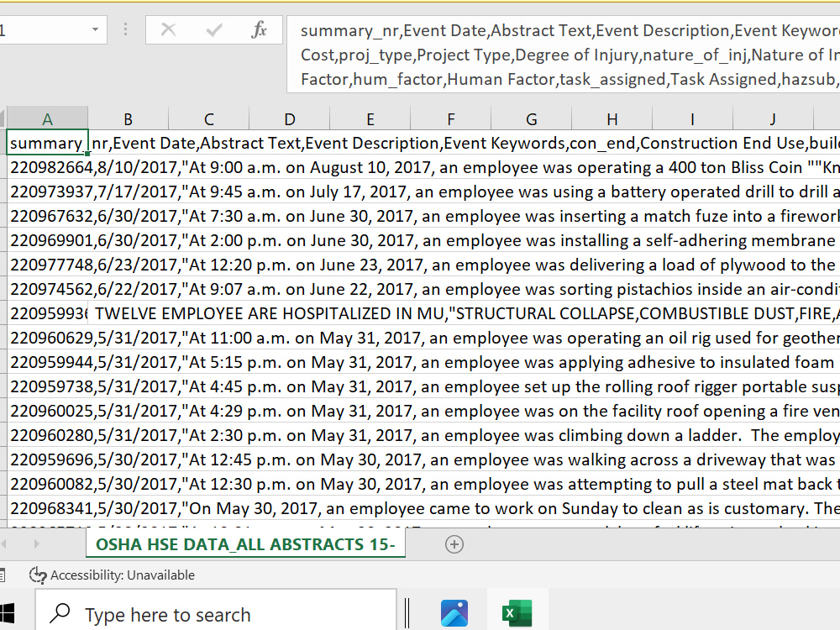Add a new sheet with plus button
The height and width of the screenshot is (630, 840).
point(454,545)
